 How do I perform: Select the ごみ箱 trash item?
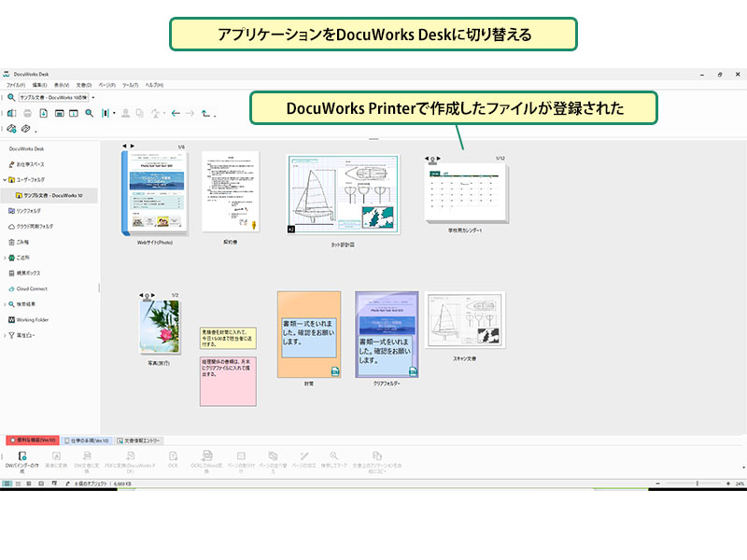click(x=19, y=242)
